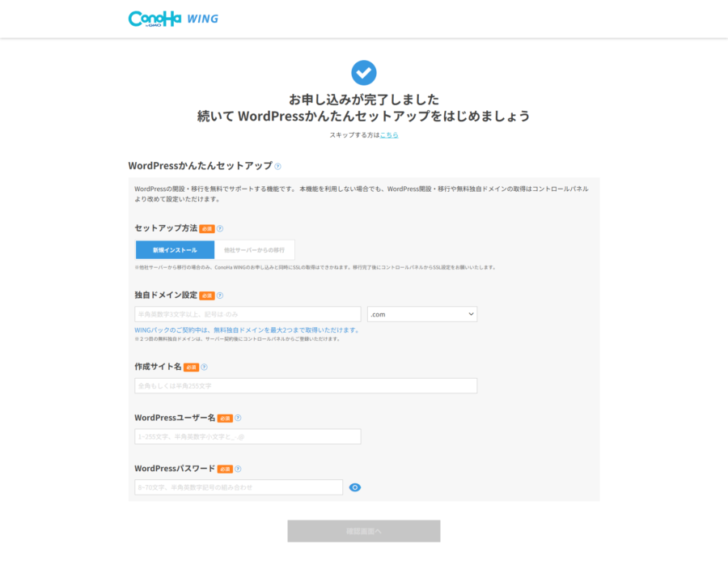Click the dropdown chevron arrow for domain TLD
Image resolution: width=728 pixels, height=561 pixels.
[471, 314]
